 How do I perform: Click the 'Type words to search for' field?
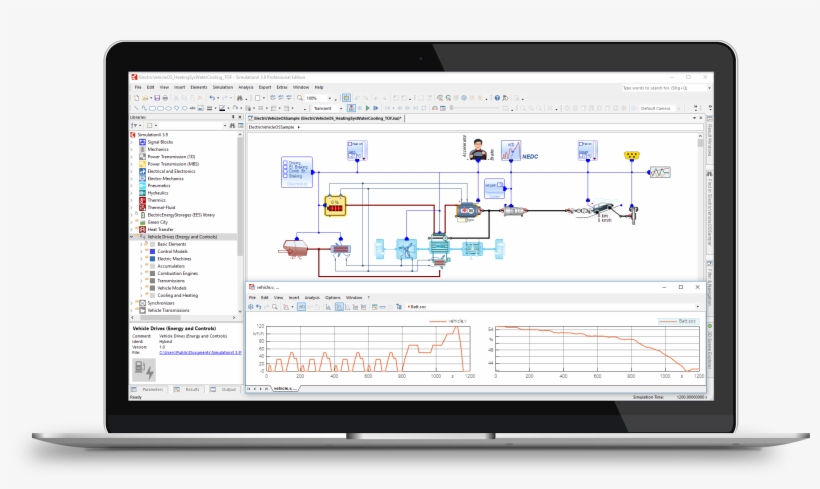click(665, 88)
